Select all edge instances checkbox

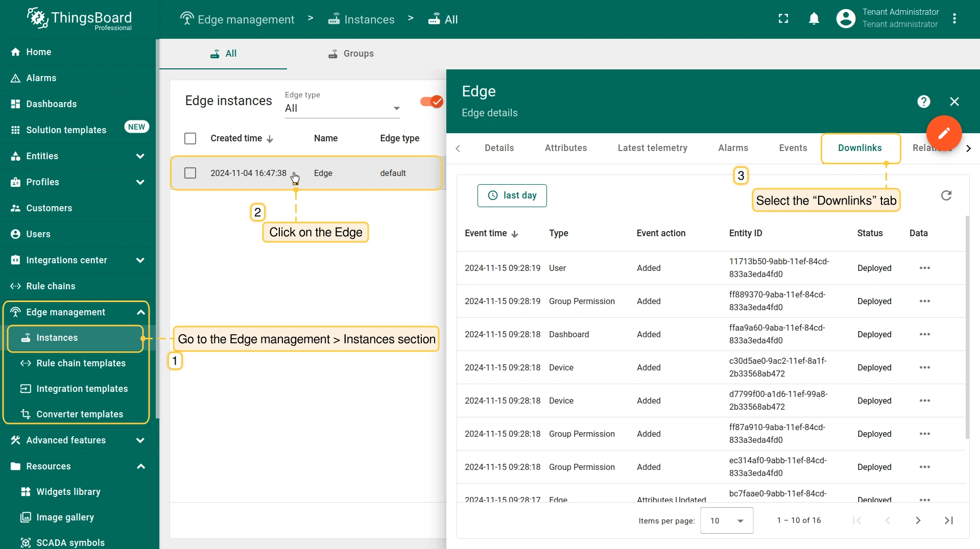coord(190,138)
